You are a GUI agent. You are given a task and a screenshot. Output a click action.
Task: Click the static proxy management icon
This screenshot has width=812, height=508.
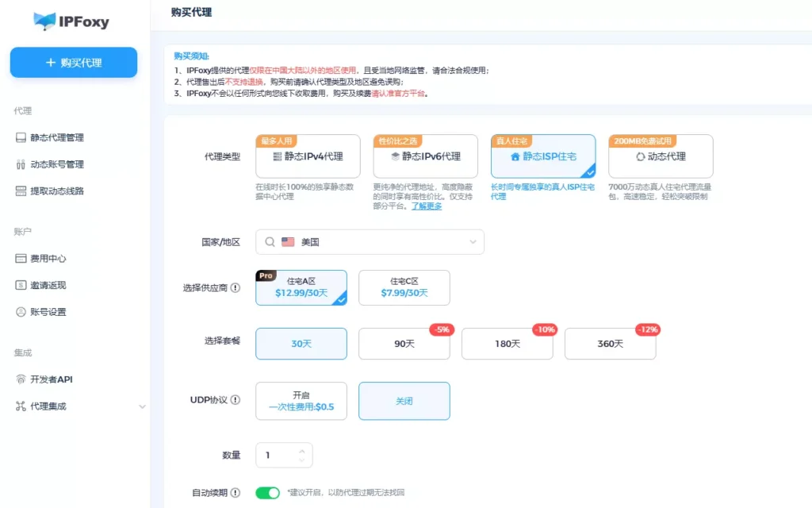click(21, 137)
